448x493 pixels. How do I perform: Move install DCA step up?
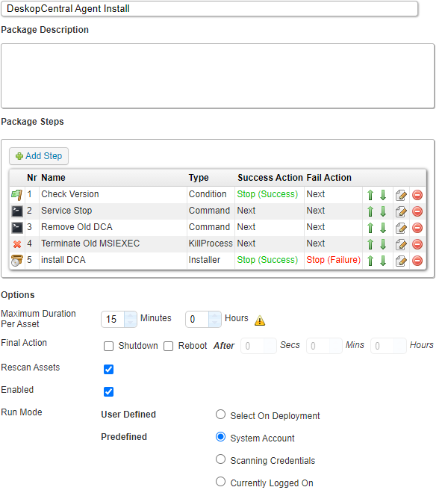pyautogui.click(x=370, y=261)
